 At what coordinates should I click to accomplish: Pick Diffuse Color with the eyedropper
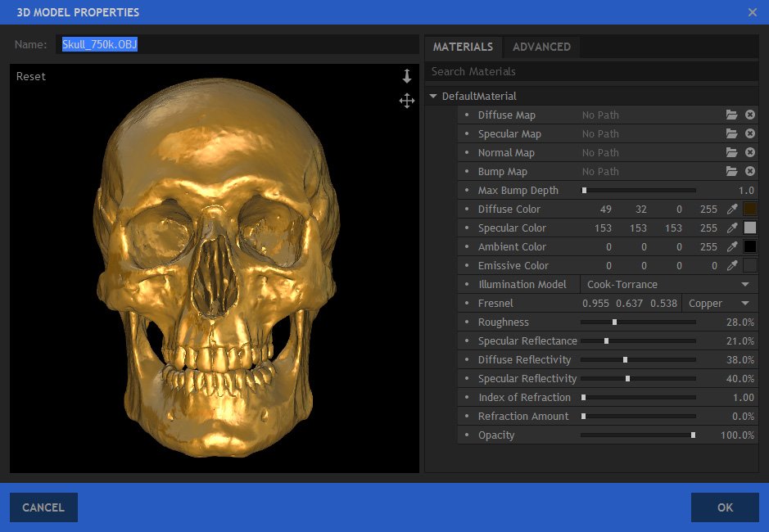[x=733, y=210]
